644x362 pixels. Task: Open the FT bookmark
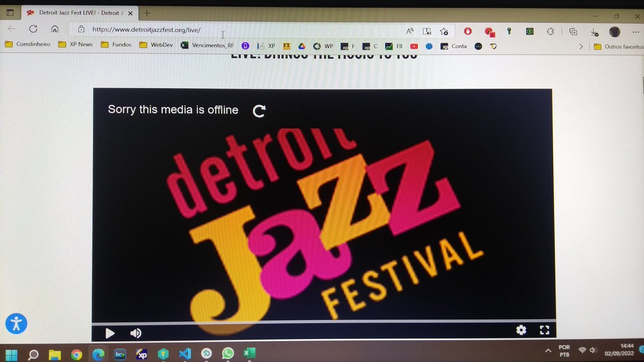[287, 46]
